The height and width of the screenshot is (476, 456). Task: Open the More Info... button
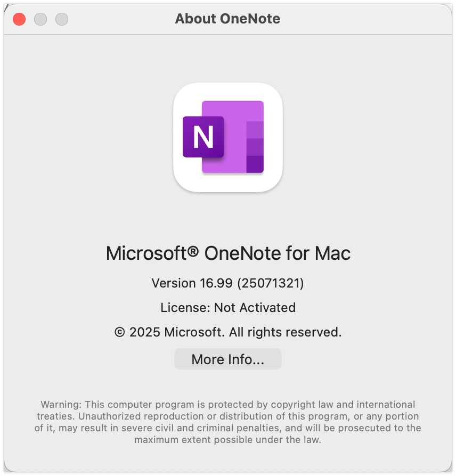coord(227,359)
